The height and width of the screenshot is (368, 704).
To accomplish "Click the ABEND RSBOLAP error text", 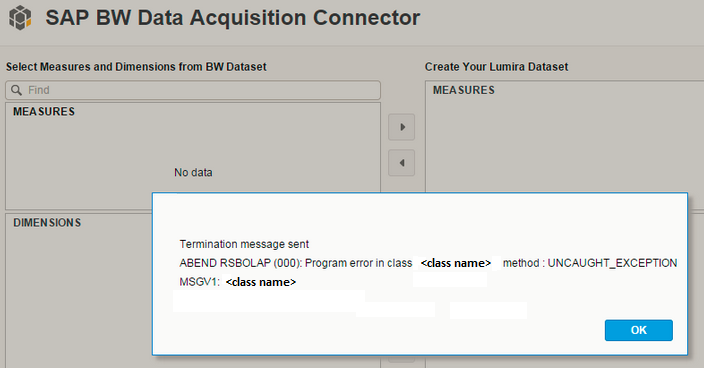I will coord(296,263).
